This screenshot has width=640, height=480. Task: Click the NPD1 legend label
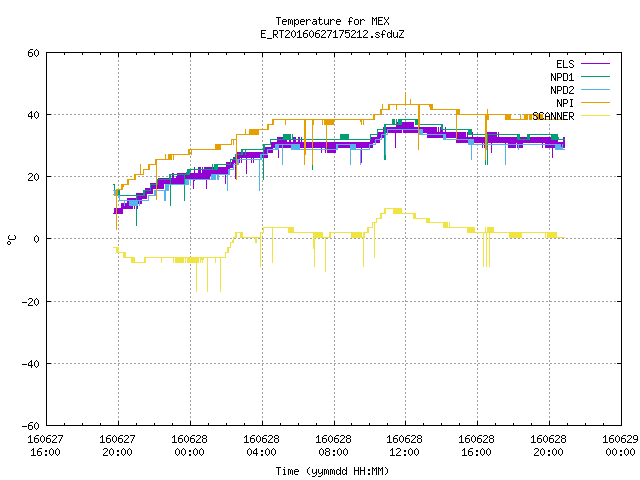[x=562, y=77]
